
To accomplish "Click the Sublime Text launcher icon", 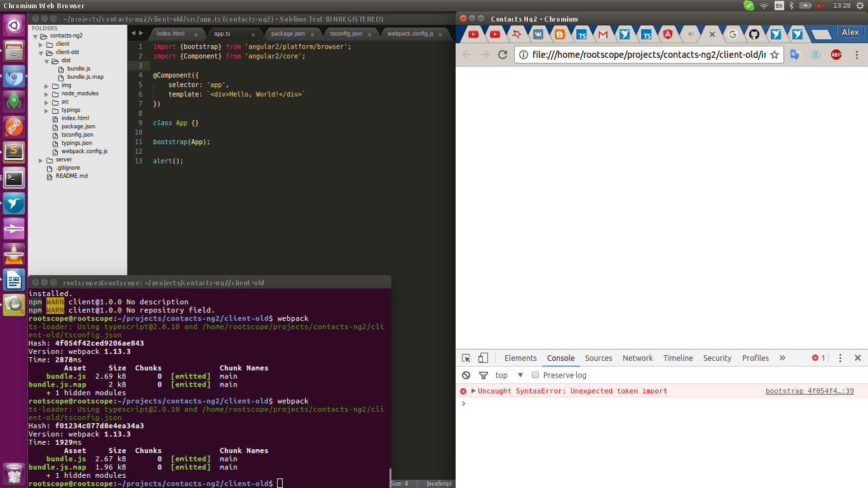I will tap(14, 151).
